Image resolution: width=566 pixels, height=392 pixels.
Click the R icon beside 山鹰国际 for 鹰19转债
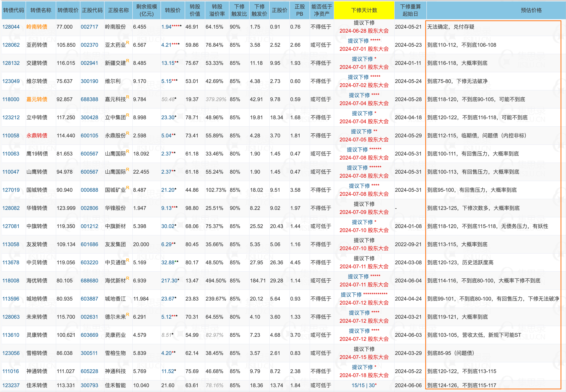coord(128,151)
